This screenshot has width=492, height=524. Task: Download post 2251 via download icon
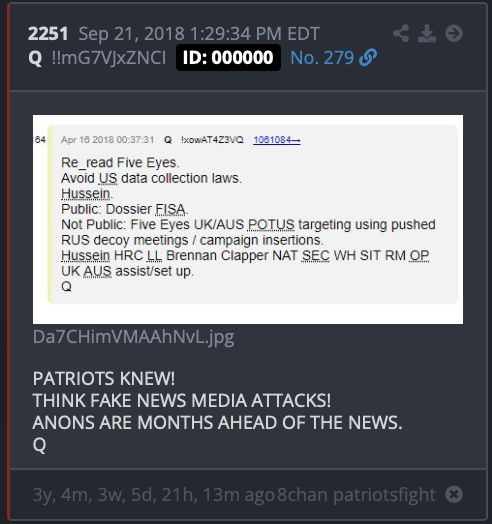(427, 33)
